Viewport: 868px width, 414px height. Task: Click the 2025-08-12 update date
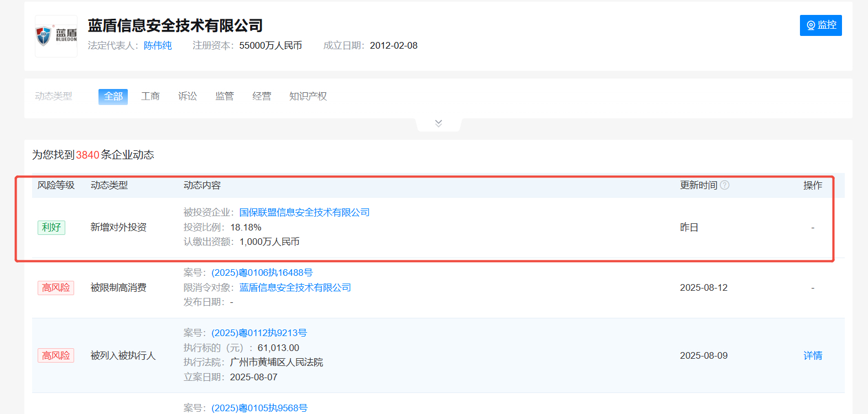click(x=704, y=287)
